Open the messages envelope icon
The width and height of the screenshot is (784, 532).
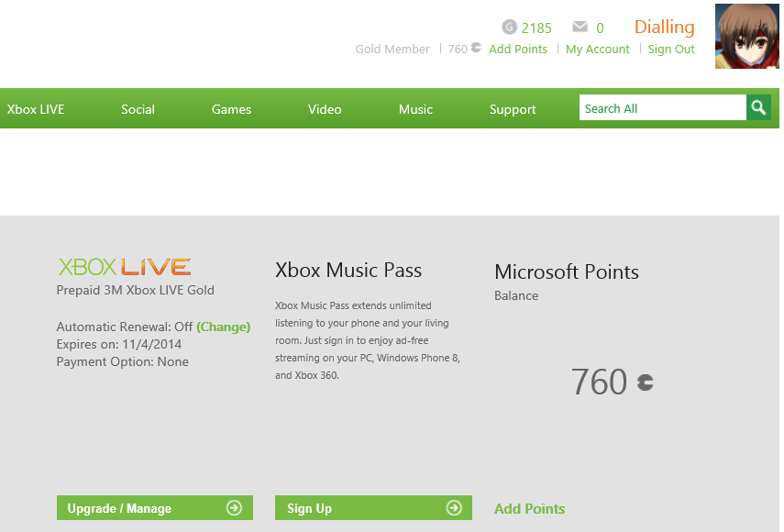click(x=580, y=27)
